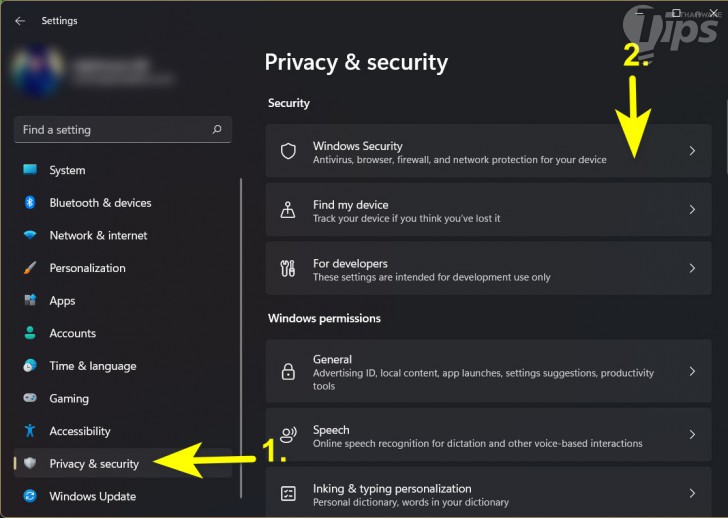Click the Speech recognition icon
The width and height of the screenshot is (728, 518).
(288, 434)
